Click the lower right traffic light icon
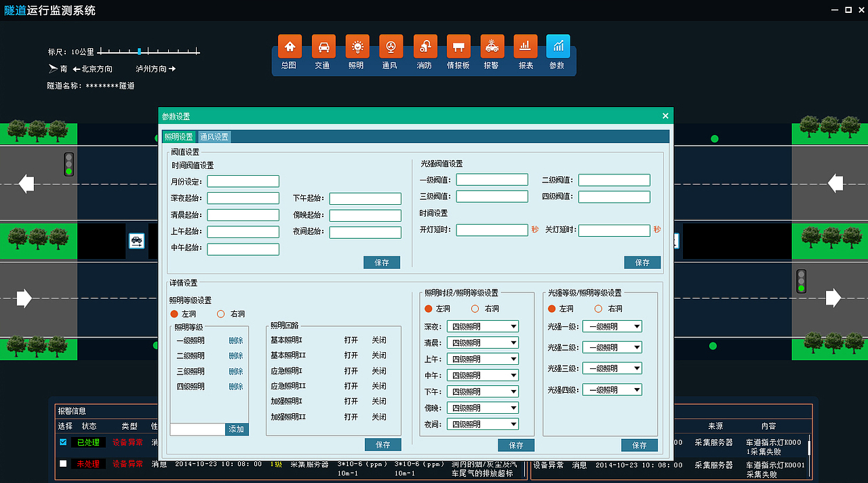The image size is (868, 483). (801, 281)
